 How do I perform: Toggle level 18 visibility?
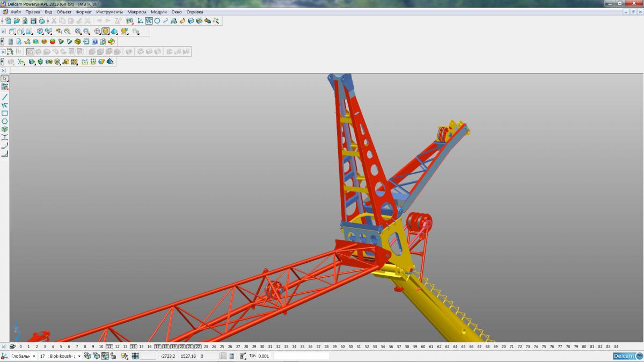point(165,346)
